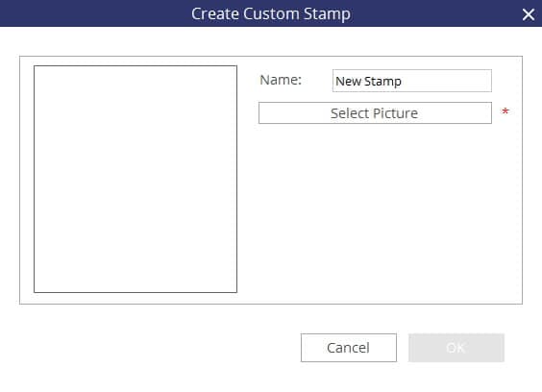542x392 pixels.
Task: Browse for an image via Select Picture
Action: point(375,113)
